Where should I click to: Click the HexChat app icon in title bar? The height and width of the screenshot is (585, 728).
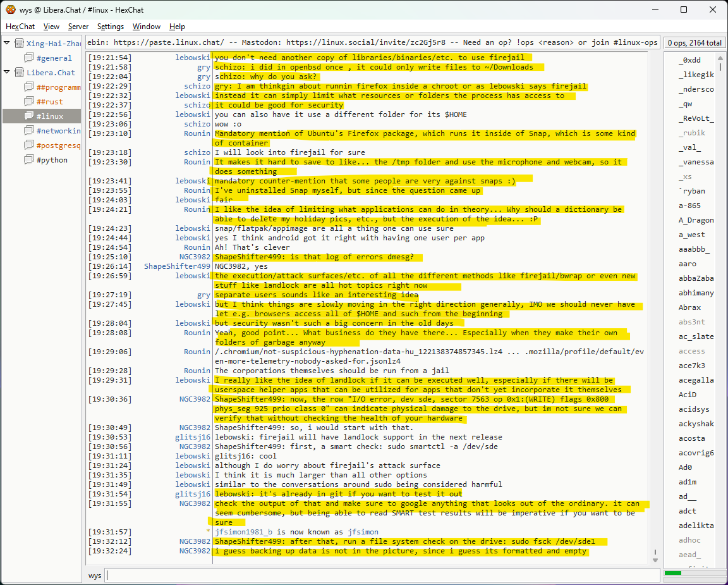point(10,9)
